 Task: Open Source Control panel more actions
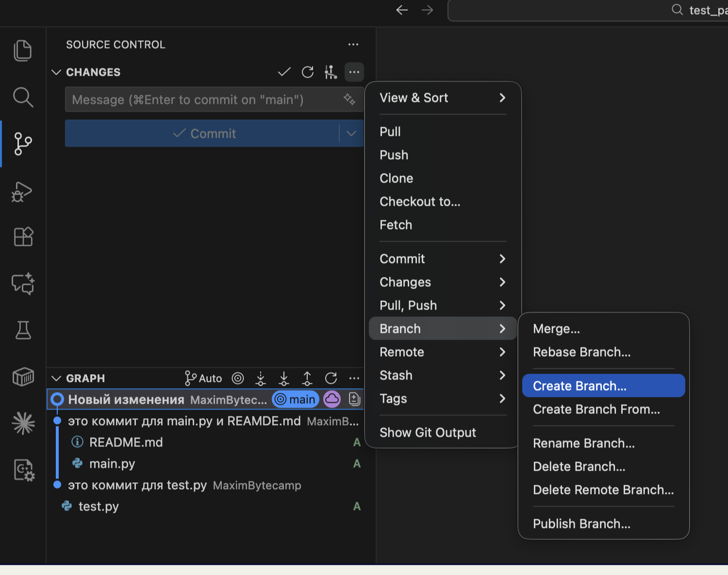[x=353, y=45]
